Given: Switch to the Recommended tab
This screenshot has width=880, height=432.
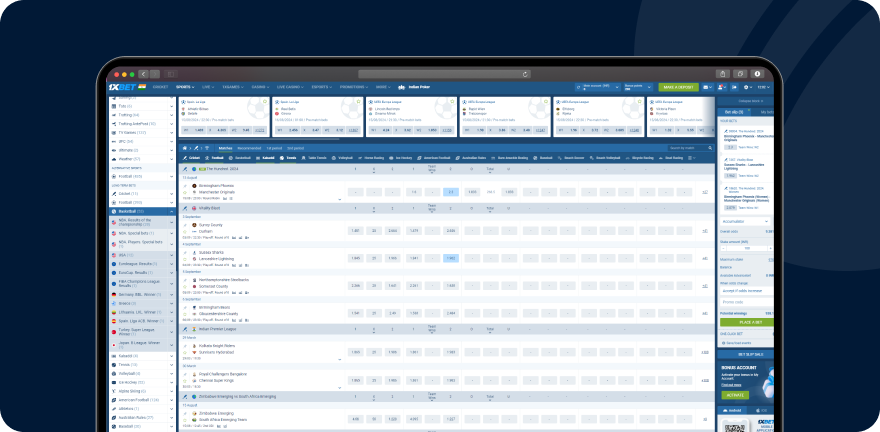Looking at the screenshot, I should point(249,148).
